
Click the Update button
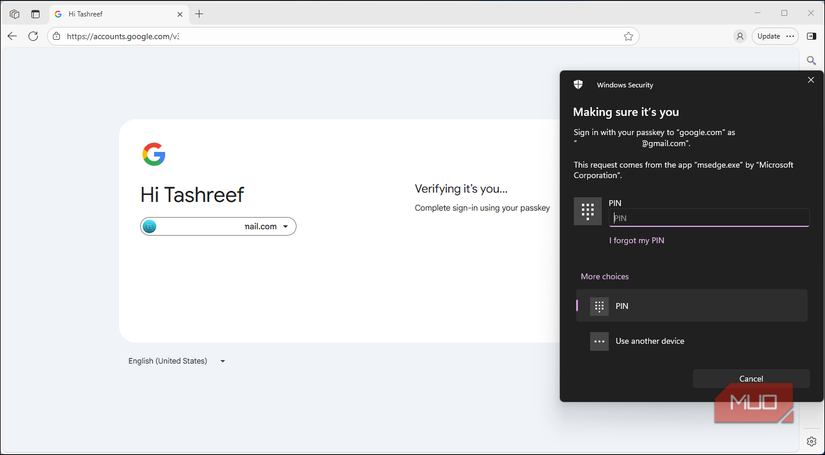(x=769, y=36)
